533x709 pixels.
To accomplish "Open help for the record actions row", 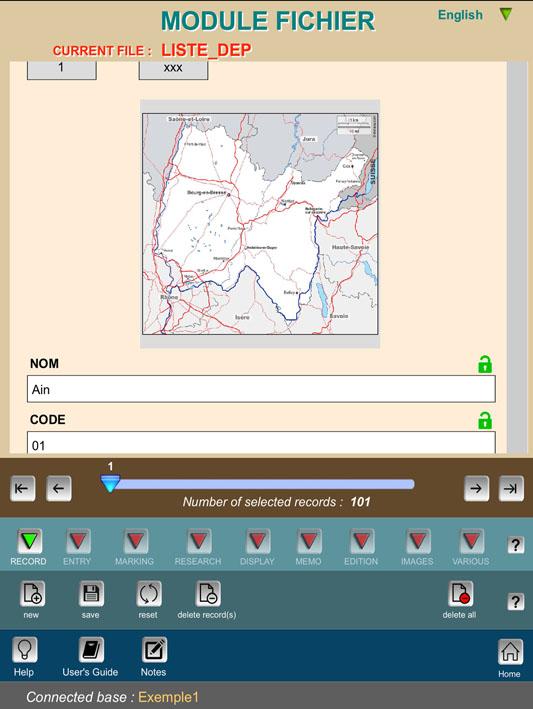I will pos(515,601).
